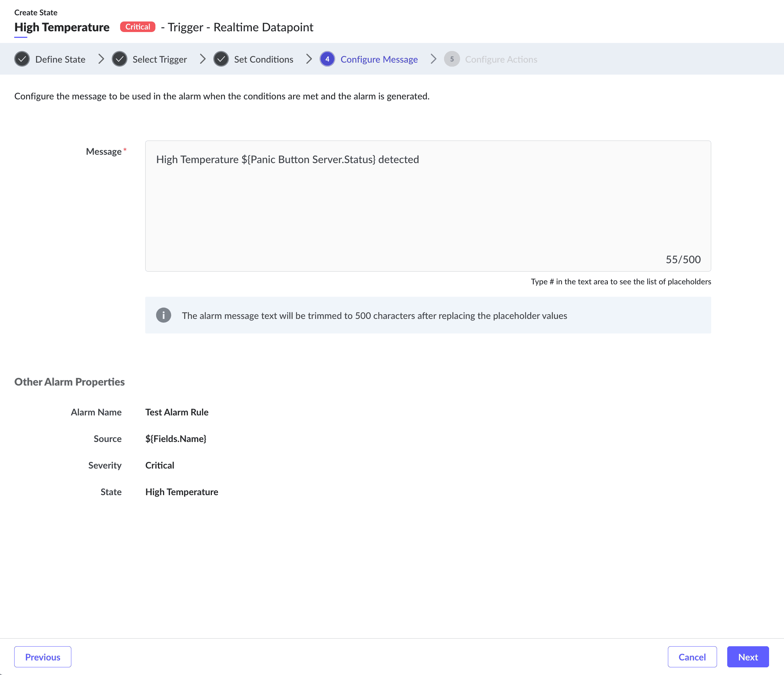Click the Next button

pyautogui.click(x=748, y=657)
